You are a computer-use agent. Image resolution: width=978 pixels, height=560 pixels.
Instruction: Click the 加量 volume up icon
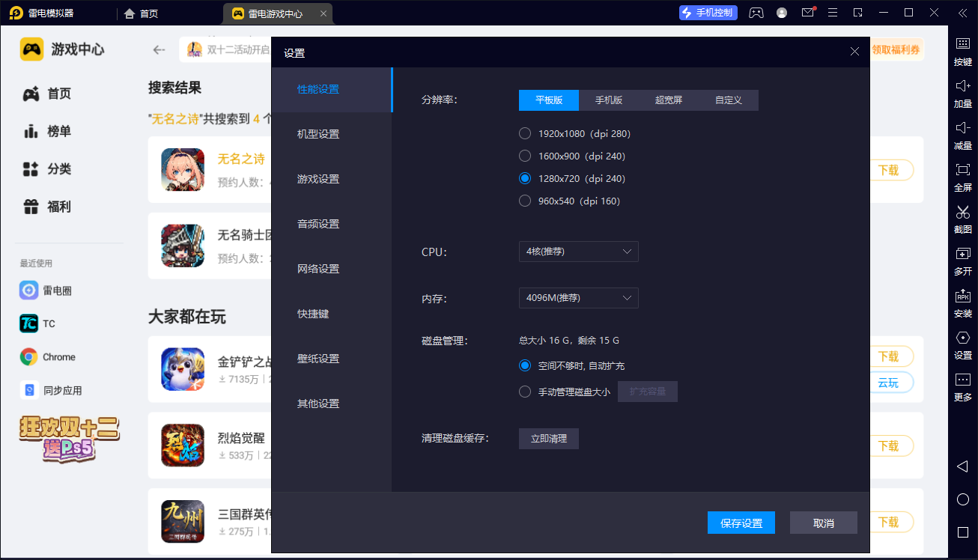(x=962, y=87)
